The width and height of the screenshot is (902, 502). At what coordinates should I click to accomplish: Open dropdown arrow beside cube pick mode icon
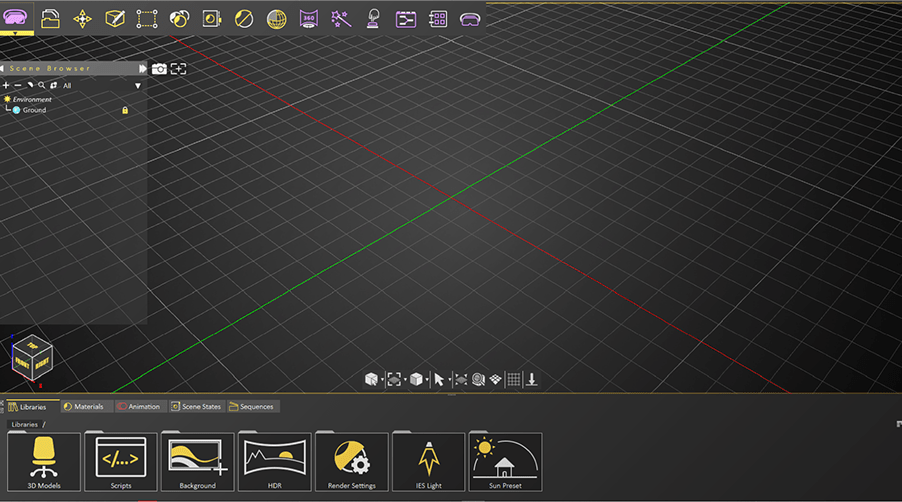pos(381,380)
